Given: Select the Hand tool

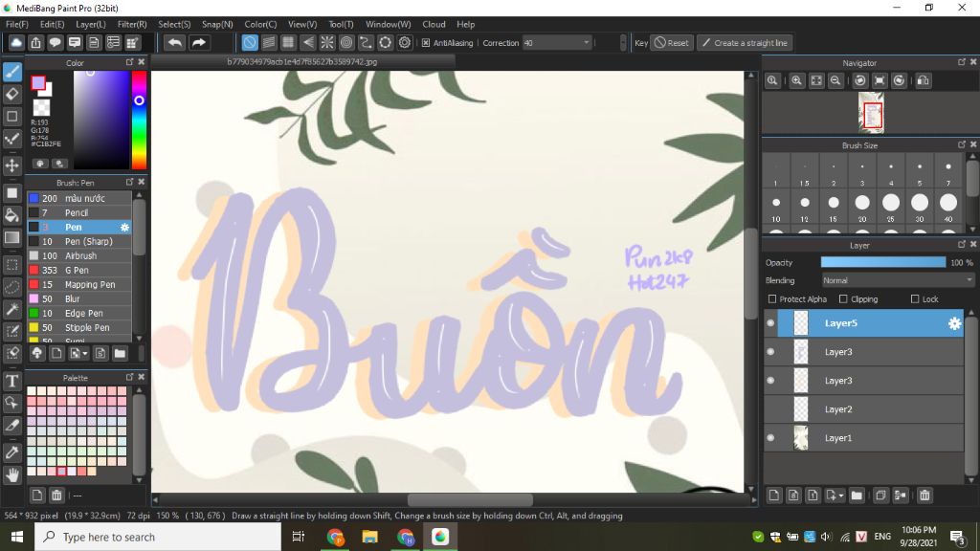Looking at the screenshot, I should click(11, 475).
